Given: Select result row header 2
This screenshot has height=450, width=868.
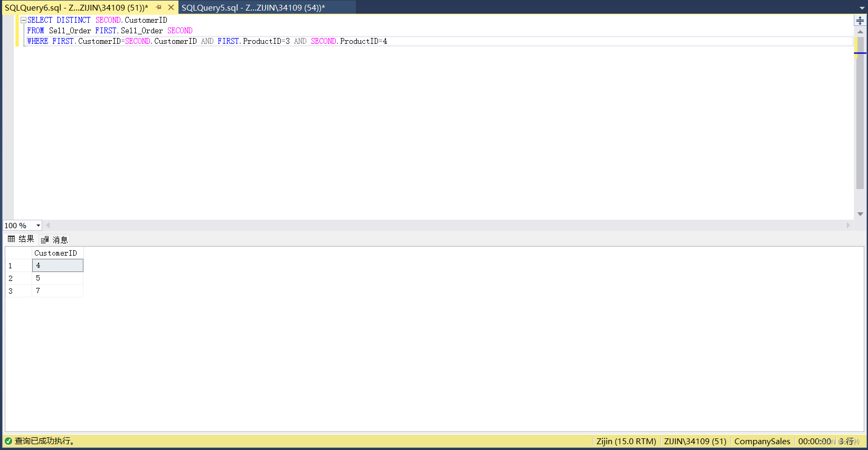Looking at the screenshot, I should point(18,278).
